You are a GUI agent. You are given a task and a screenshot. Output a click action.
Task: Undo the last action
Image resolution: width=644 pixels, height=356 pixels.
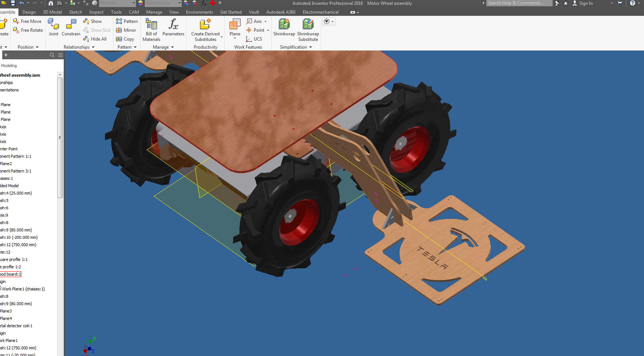pos(22,3)
